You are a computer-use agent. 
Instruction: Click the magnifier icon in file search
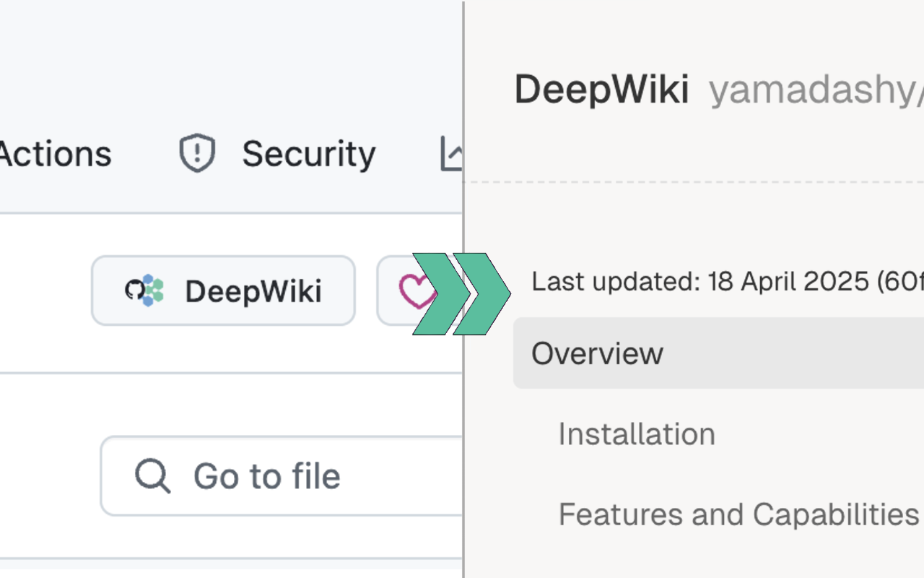[153, 476]
